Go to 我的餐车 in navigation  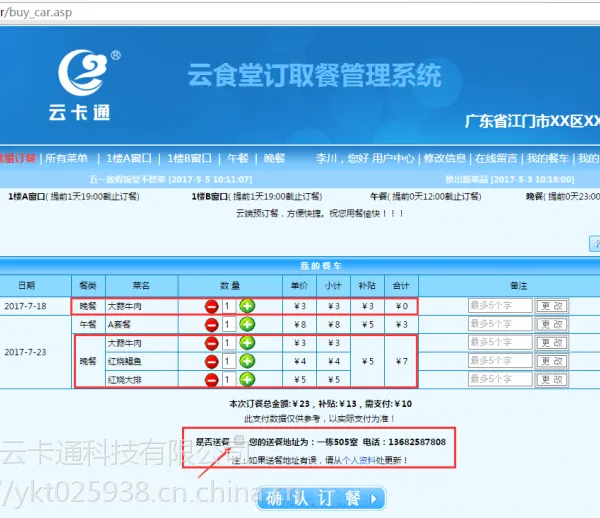547,158
